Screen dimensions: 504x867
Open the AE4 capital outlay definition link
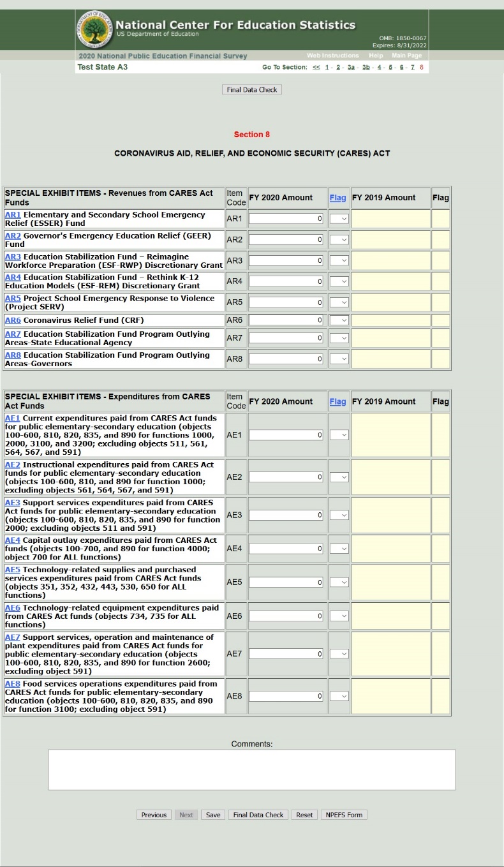click(13, 540)
